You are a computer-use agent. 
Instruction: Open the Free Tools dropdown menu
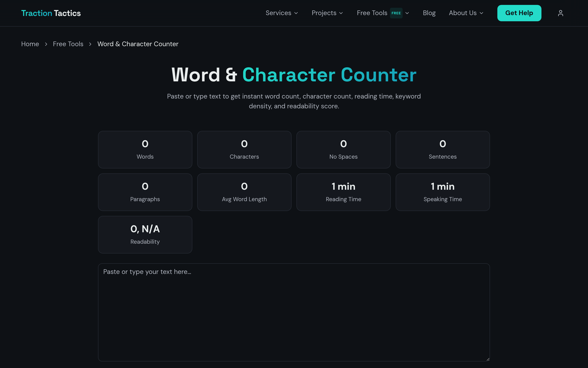(383, 13)
